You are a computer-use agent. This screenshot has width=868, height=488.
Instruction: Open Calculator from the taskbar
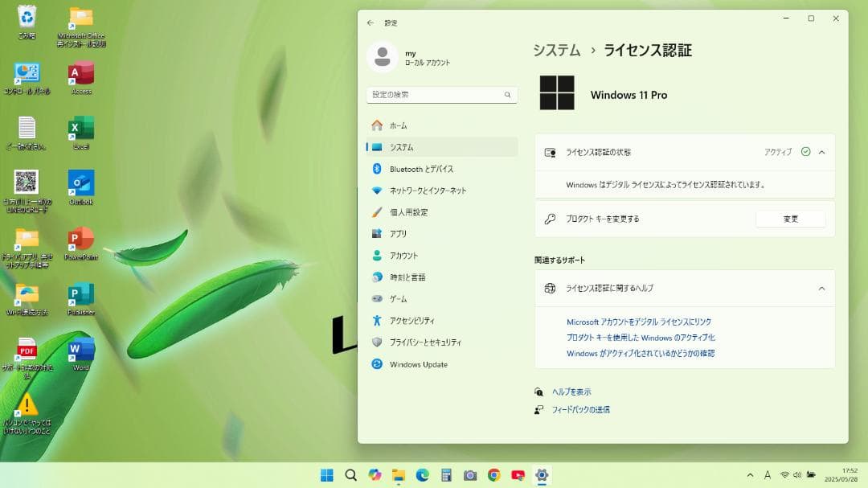click(446, 475)
